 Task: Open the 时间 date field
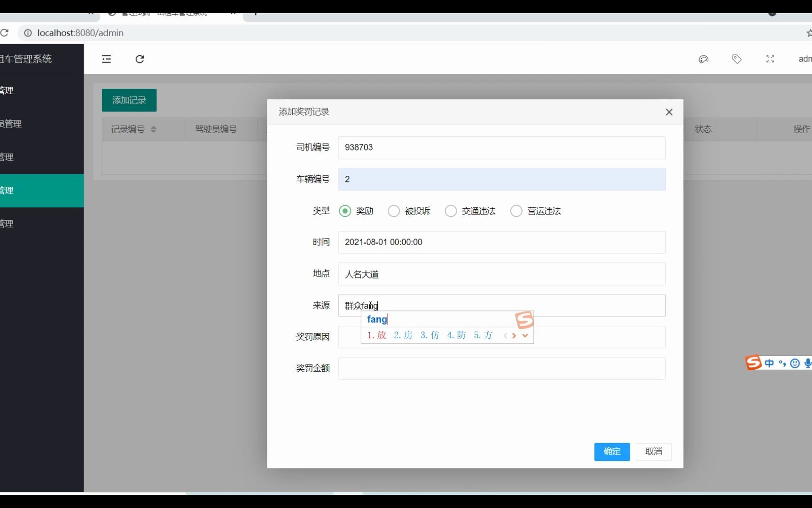(502, 242)
